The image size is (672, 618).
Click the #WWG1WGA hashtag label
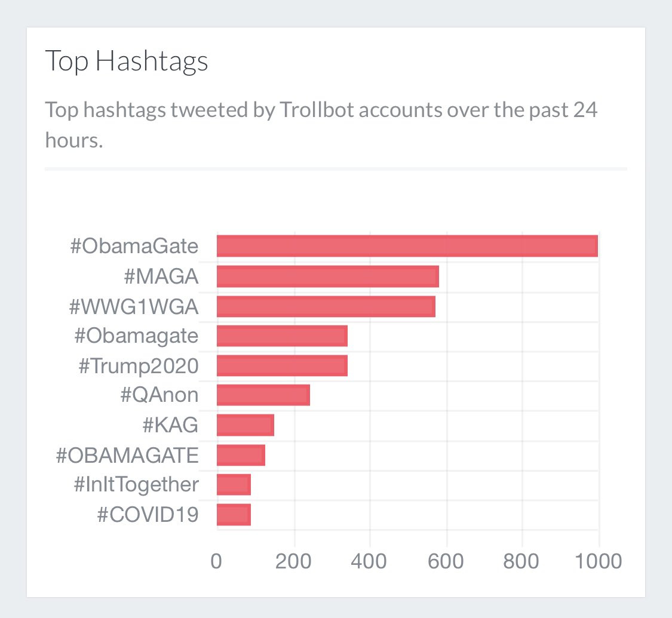coord(133,306)
